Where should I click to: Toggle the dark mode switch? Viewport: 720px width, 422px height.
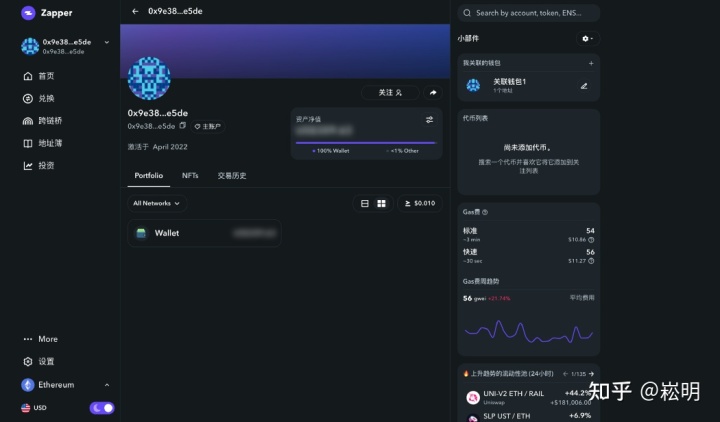click(x=102, y=408)
